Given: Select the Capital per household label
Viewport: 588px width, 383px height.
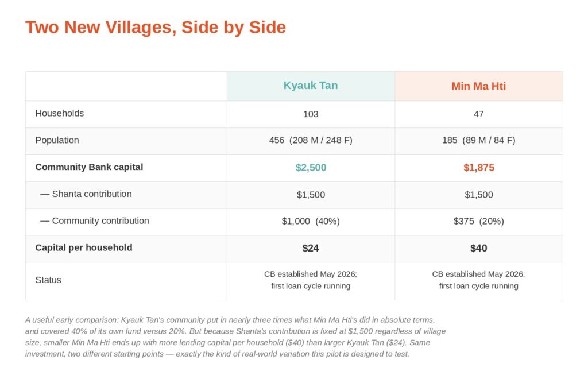Looking at the screenshot, I should click(x=84, y=247).
